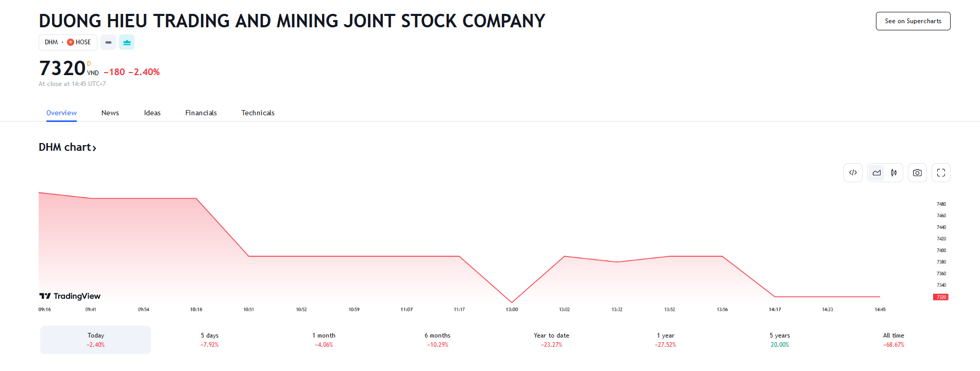Go to the Technicals tab
Image resolution: width=980 pixels, height=371 pixels.
click(x=258, y=113)
